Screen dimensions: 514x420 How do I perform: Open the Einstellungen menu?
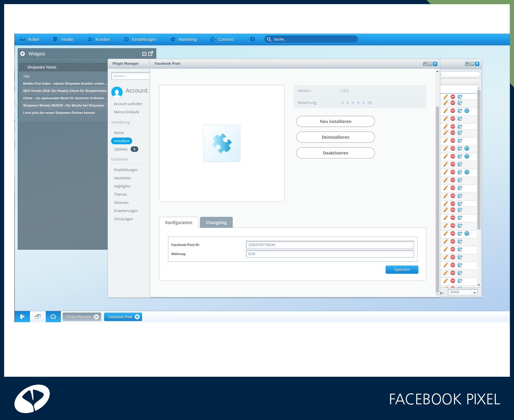[x=140, y=39]
